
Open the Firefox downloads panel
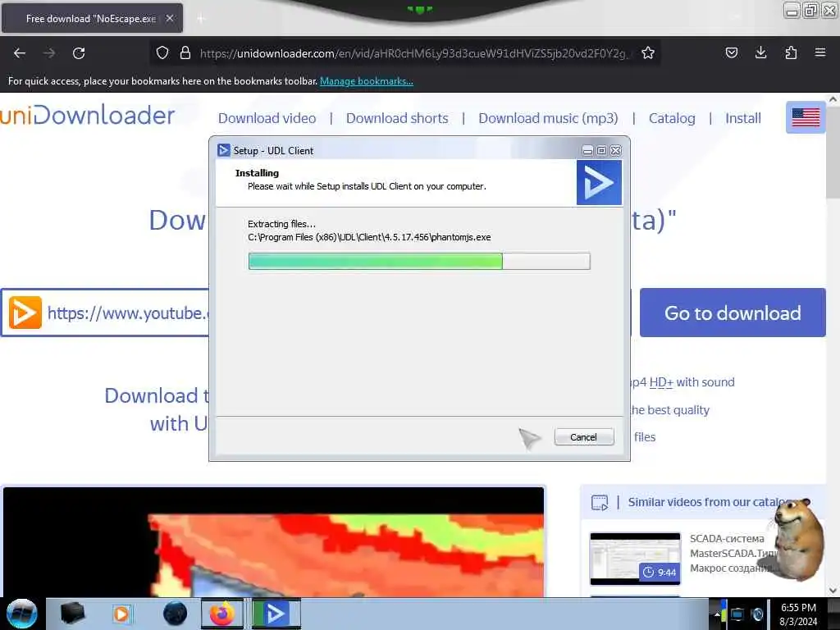[760, 52]
